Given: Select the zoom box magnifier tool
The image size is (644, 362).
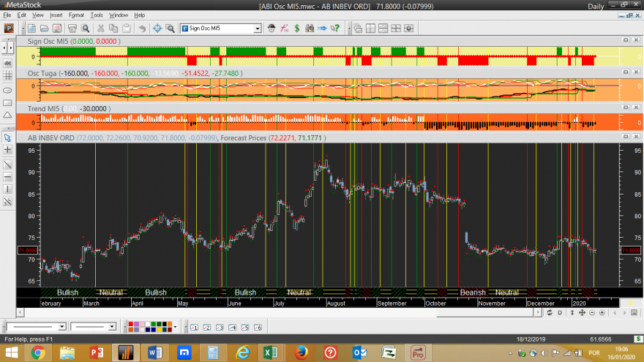Looking at the screenshot, I should coord(170,29).
